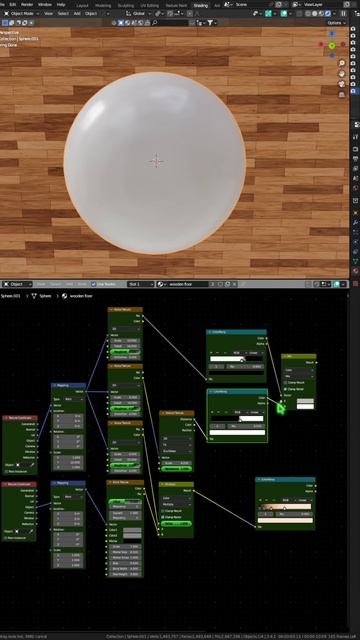The height and width of the screenshot is (640, 360).
Task: Click the wooden floor breadcrumb item
Action: (81, 296)
